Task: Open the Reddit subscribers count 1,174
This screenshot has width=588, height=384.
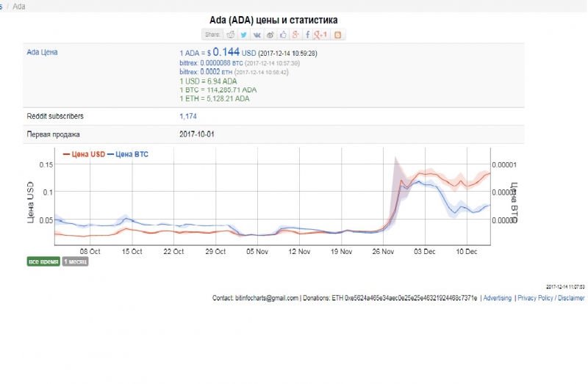Action: click(190, 116)
